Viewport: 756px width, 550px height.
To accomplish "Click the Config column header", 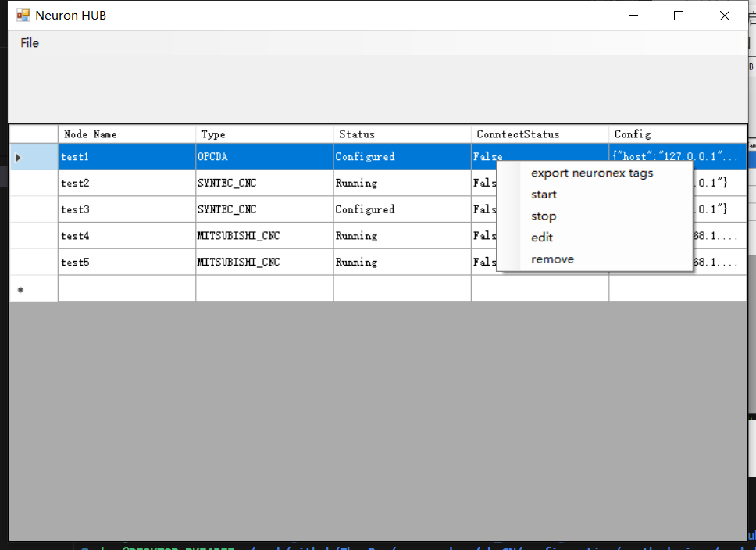I will [676, 134].
